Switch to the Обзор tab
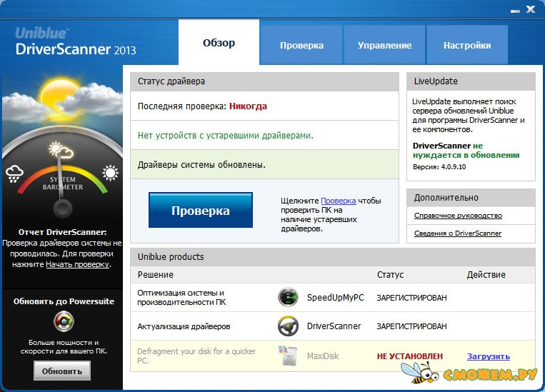The height and width of the screenshot is (392, 545). click(219, 42)
